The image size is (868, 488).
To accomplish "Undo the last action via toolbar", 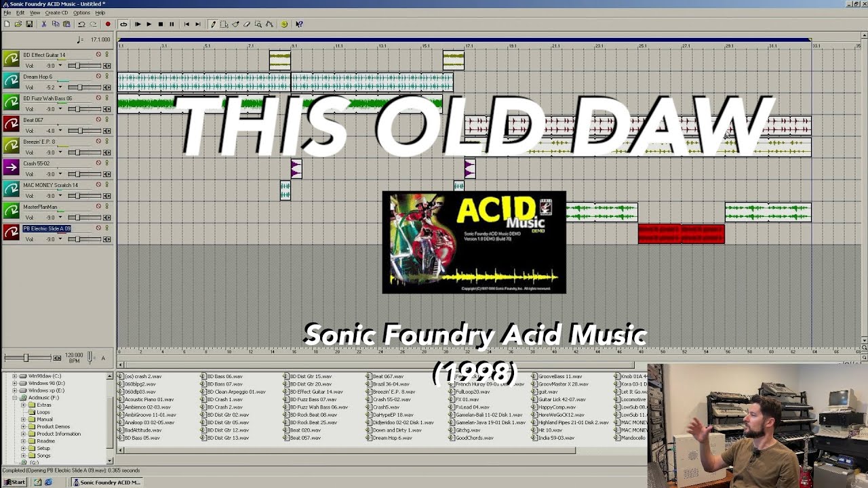I will click(81, 24).
